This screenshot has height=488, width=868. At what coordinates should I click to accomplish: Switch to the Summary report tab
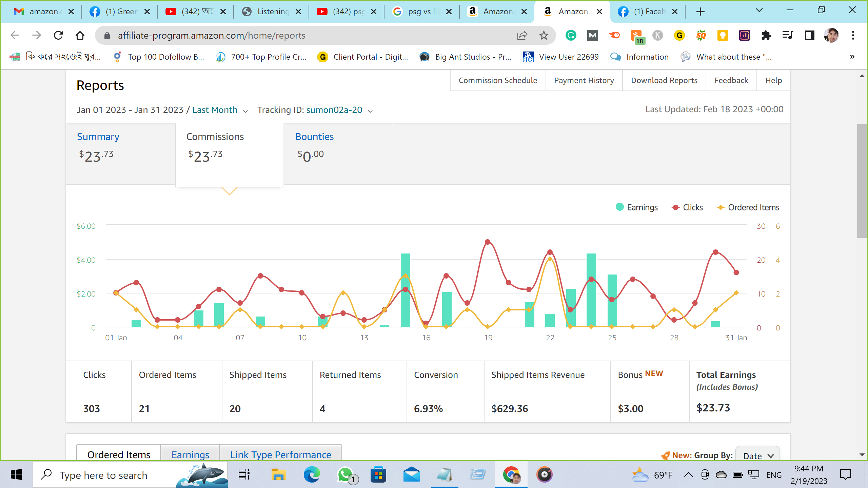point(98,137)
